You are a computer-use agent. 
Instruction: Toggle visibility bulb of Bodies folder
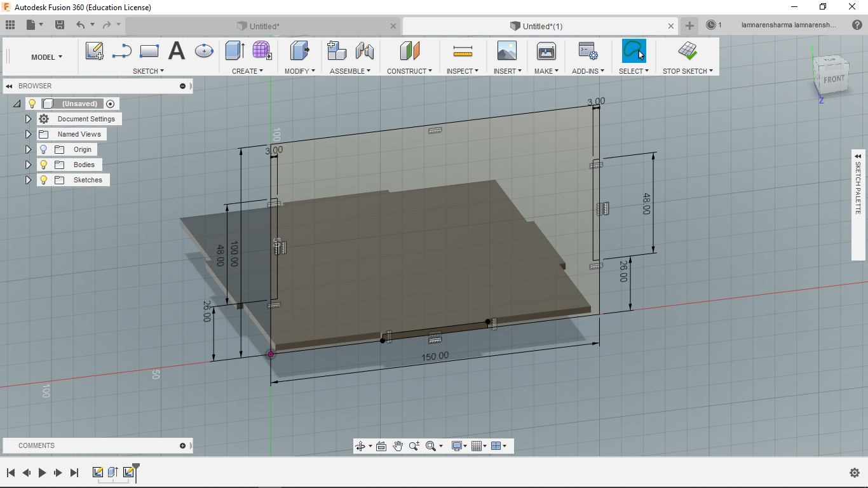pyautogui.click(x=43, y=165)
